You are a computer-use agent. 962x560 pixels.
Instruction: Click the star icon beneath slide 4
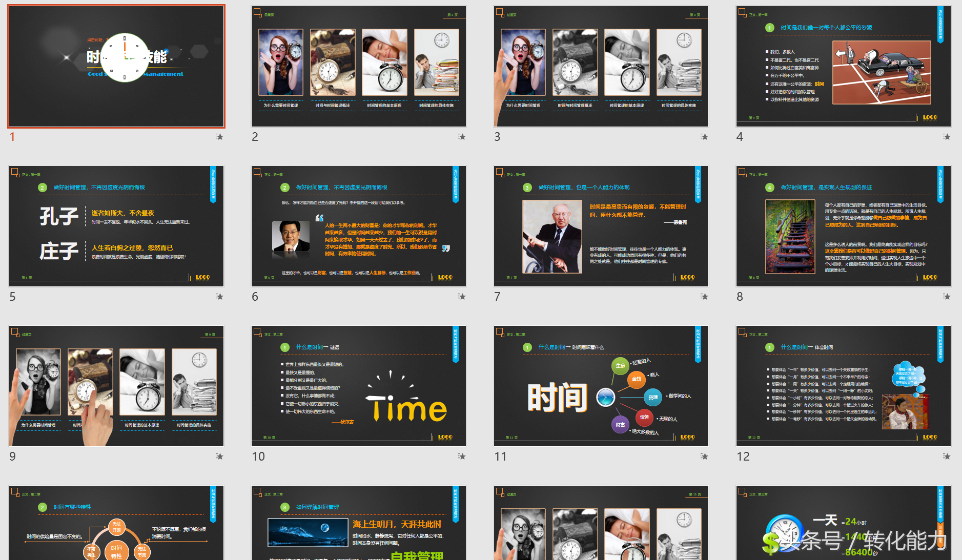pyautogui.click(x=947, y=137)
